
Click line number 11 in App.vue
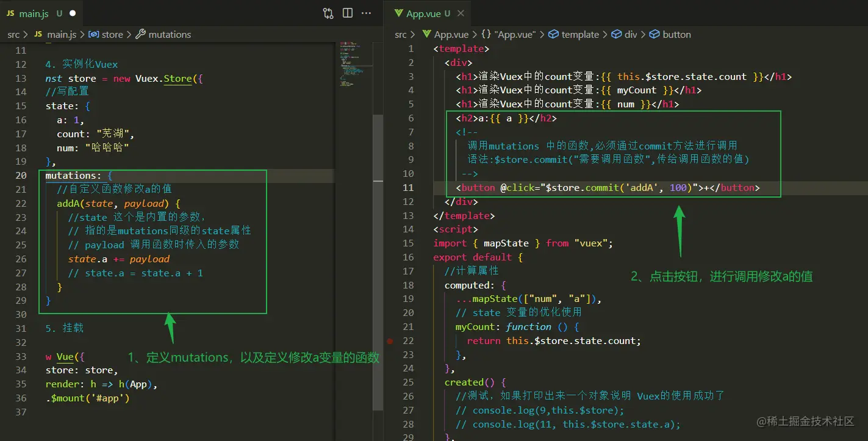coord(408,187)
